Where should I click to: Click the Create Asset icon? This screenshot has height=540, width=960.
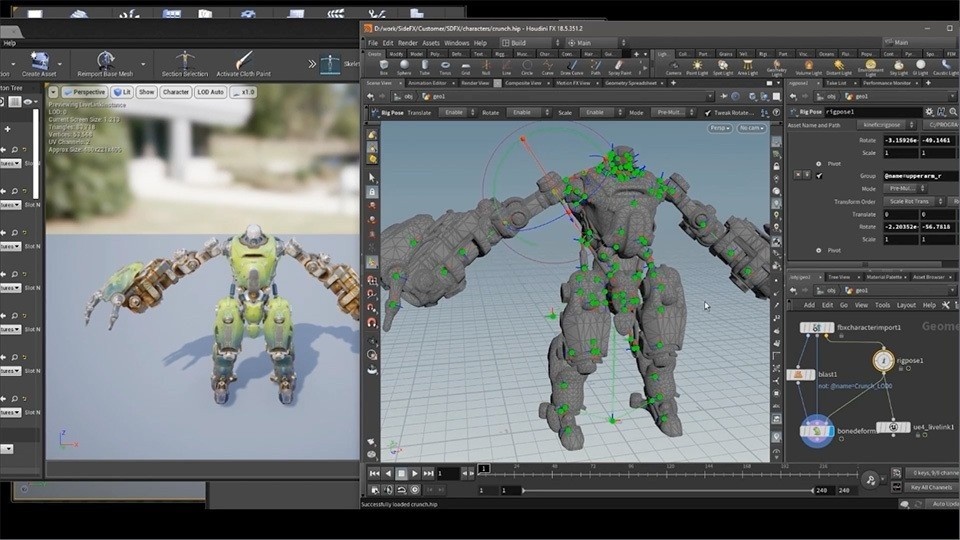click(x=38, y=61)
